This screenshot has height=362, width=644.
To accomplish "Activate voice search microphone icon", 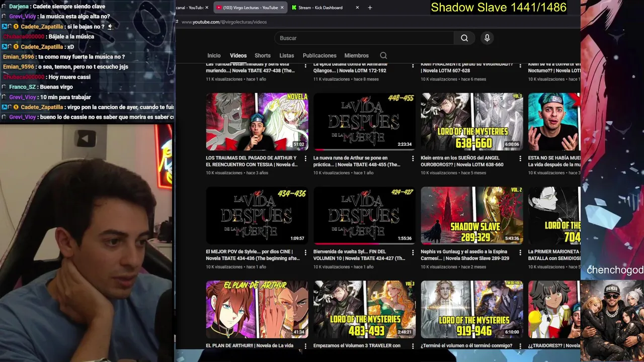I will pyautogui.click(x=487, y=38).
